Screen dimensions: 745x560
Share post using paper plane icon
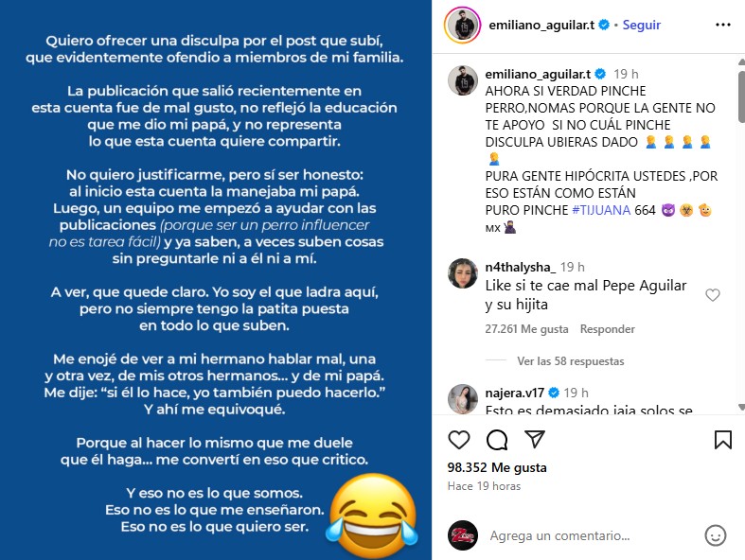click(x=535, y=439)
